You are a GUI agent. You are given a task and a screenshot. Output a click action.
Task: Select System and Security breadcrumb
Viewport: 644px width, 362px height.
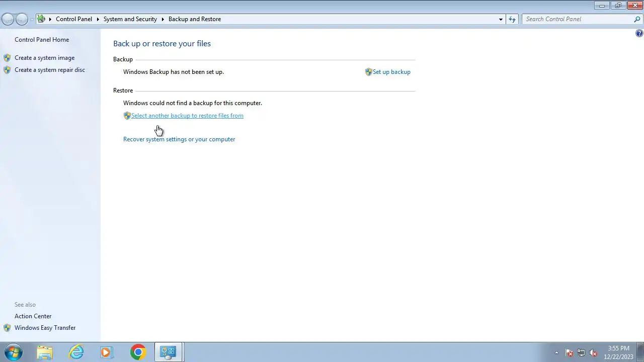130,19
